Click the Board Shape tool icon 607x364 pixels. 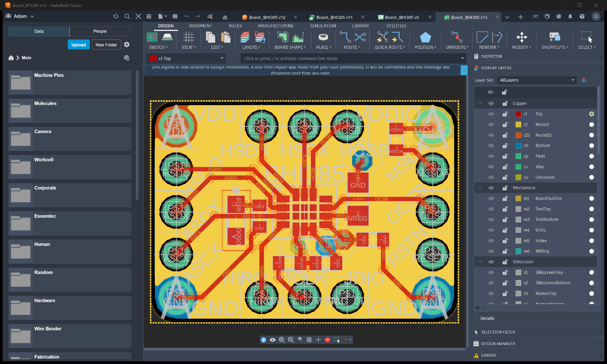(x=290, y=38)
